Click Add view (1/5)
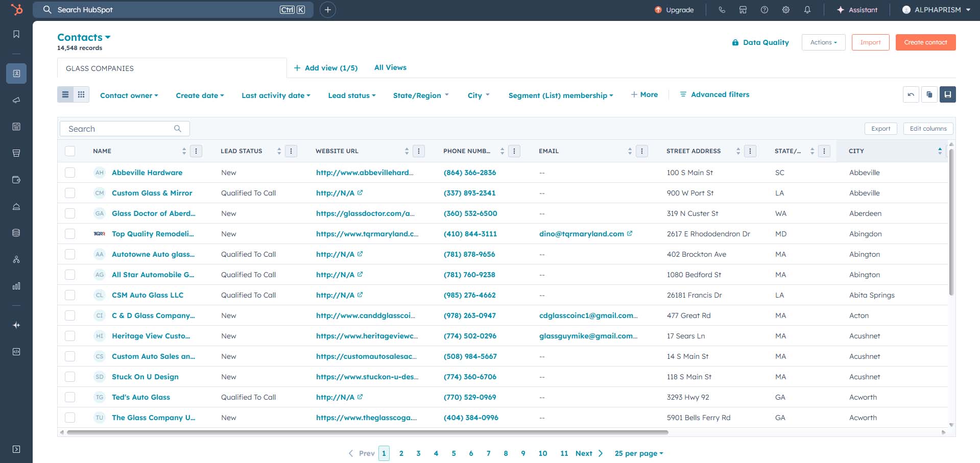Screen dimensions: 980x463 (x=326, y=68)
